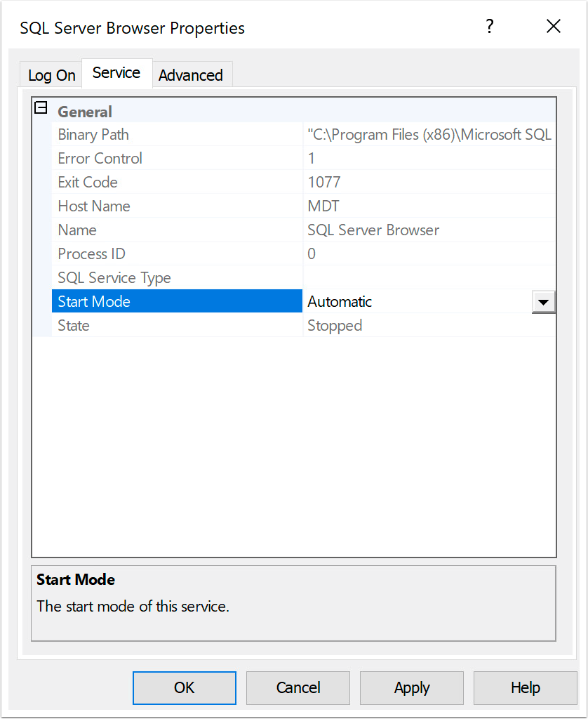This screenshot has width=588, height=719.
Task: Click the context help question mark icon
Action: pyautogui.click(x=489, y=26)
